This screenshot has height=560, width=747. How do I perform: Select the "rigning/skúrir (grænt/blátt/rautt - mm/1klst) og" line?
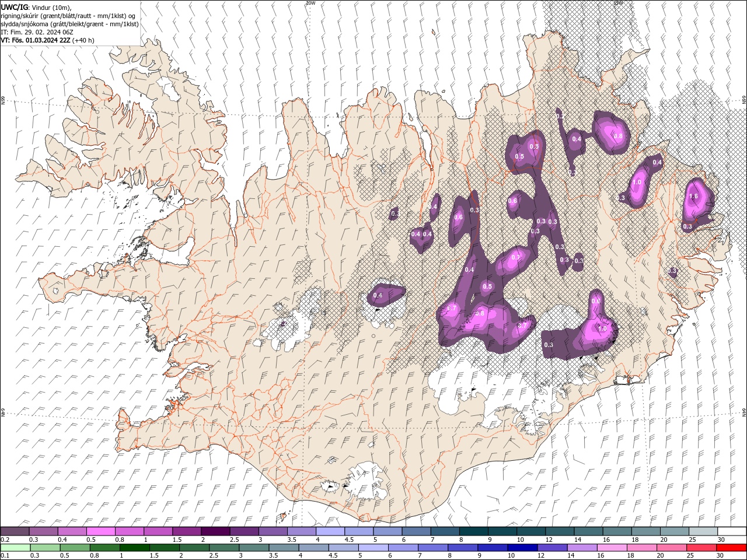(68, 16)
